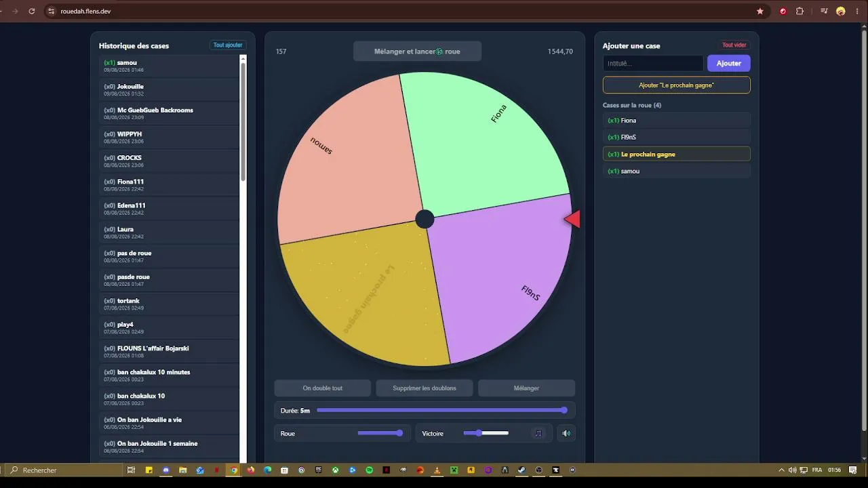This screenshot has width=868, height=488.
Task: Bookmark this page with the star icon
Action: tap(760, 11)
